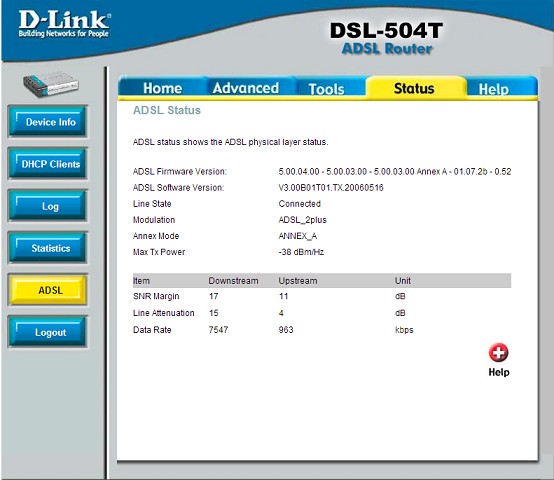This screenshot has width=554, height=480.
Task: Click the kbps unit cell
Action: (x=404, y=330)
